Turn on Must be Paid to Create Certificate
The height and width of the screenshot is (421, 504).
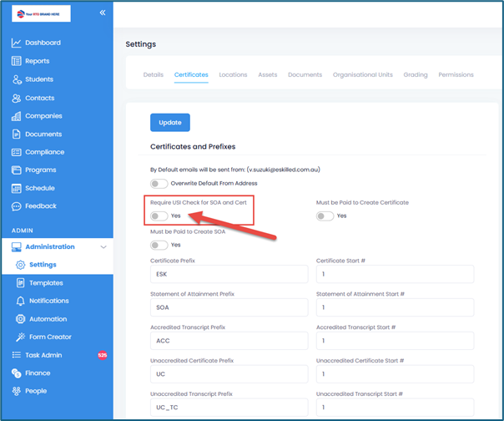[x=325, y=216]
